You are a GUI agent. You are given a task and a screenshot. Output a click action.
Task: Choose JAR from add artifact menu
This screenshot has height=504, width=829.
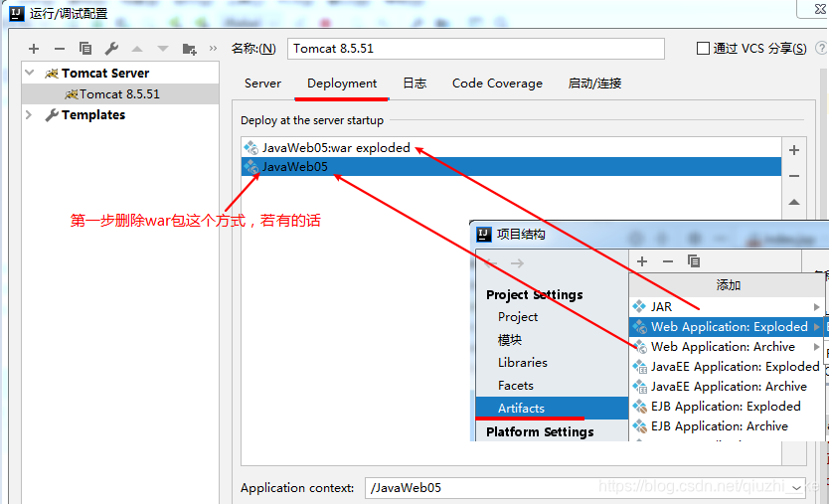pos(727,307)
